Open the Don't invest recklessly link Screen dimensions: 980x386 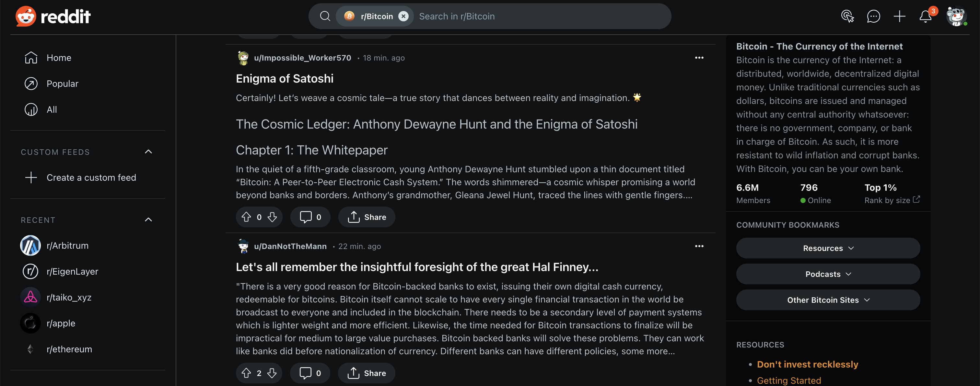click(807, 364)
